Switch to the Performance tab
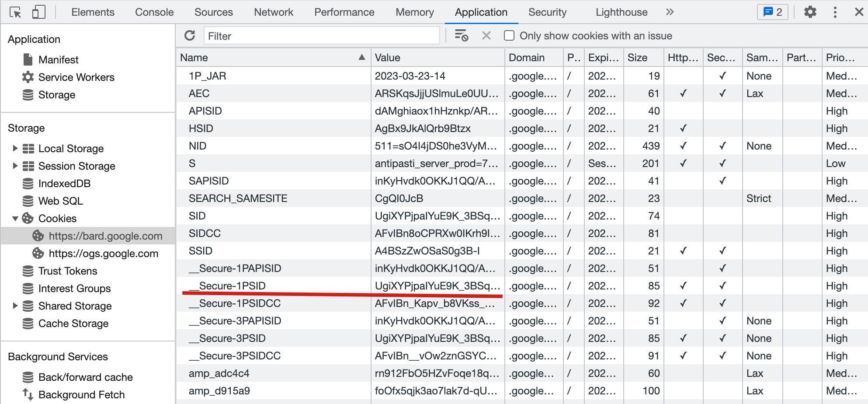 (344, 12)
